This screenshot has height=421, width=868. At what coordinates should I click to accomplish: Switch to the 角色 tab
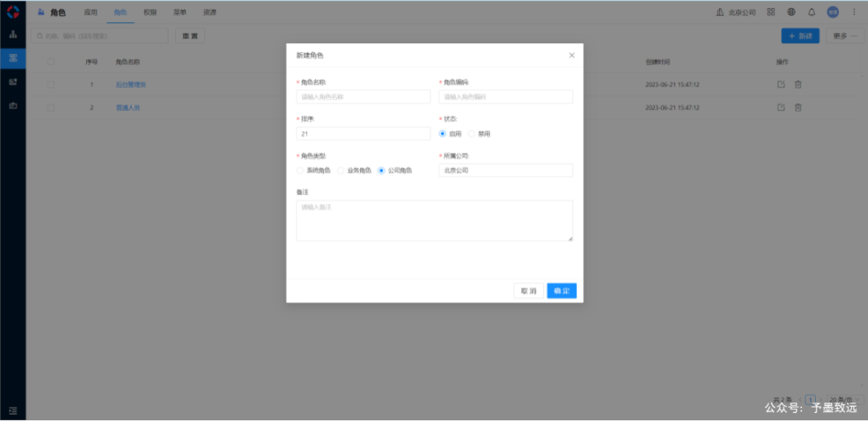pos(120,12)
